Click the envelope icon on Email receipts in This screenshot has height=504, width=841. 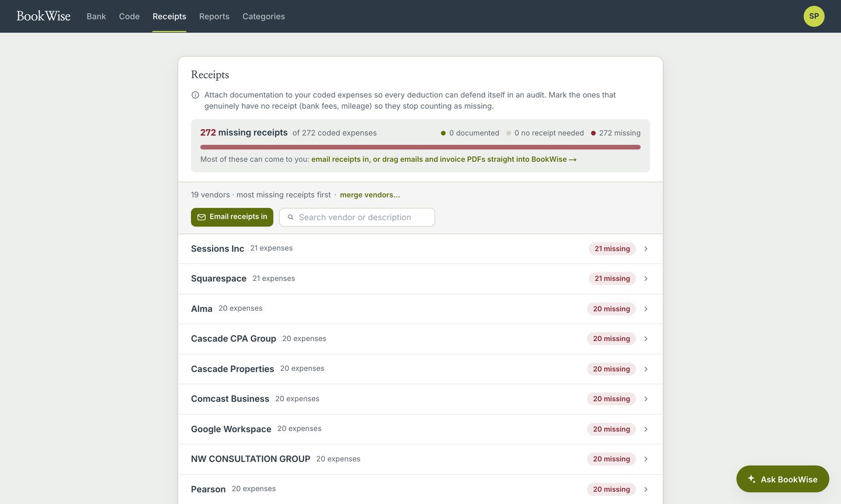pyautogui.click(x=201, y=217)
